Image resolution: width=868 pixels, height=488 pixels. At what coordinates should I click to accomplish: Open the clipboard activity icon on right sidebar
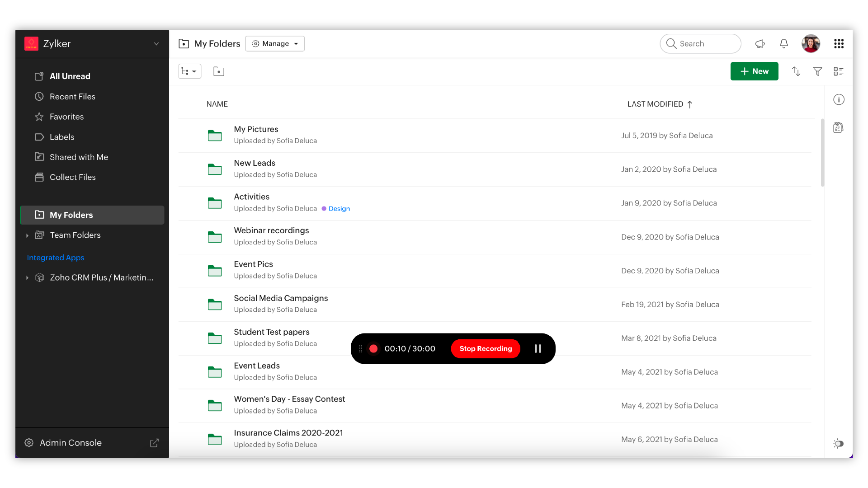(838, 128)
